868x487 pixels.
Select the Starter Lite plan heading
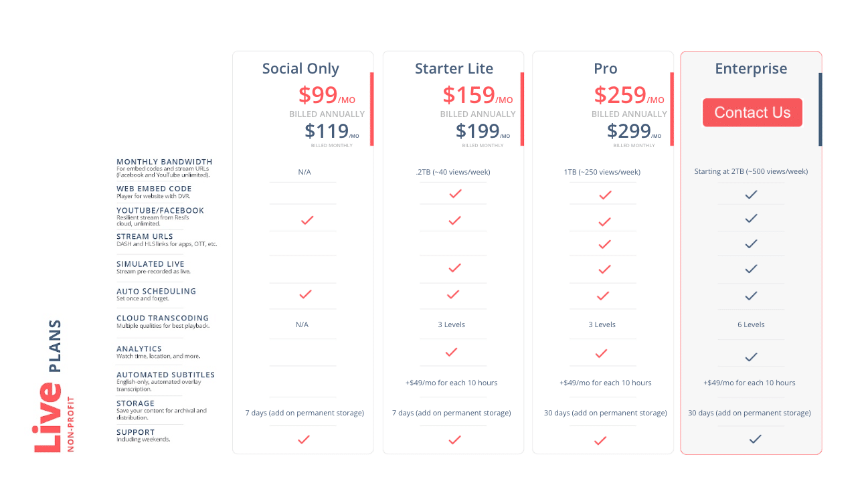[x=454, y=69]
